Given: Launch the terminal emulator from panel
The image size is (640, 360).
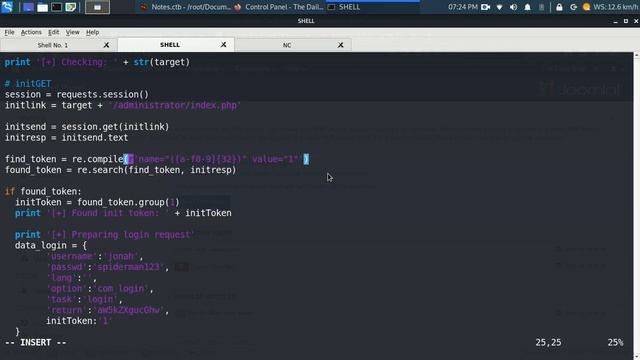Looking at the screenshot, I should (57, 7).
